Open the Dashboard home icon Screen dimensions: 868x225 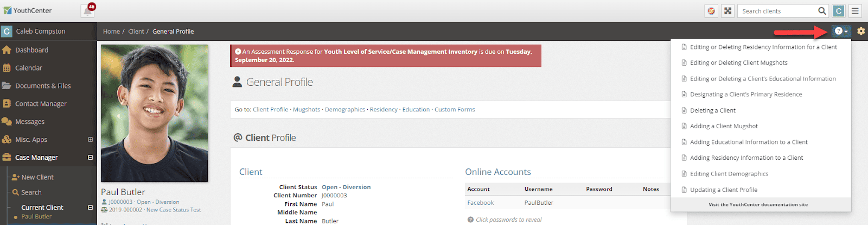coord(7,50)
